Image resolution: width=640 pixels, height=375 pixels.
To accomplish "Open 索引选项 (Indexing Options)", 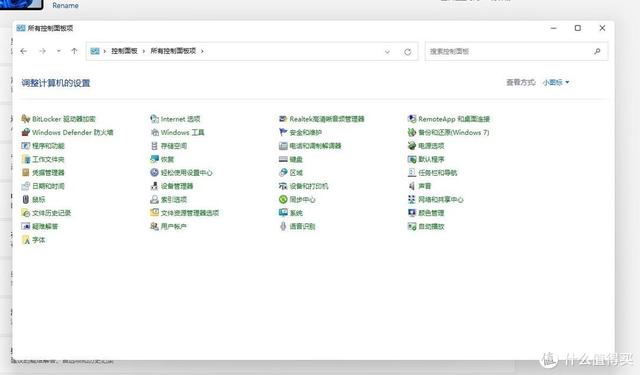I will pos(168,200).
